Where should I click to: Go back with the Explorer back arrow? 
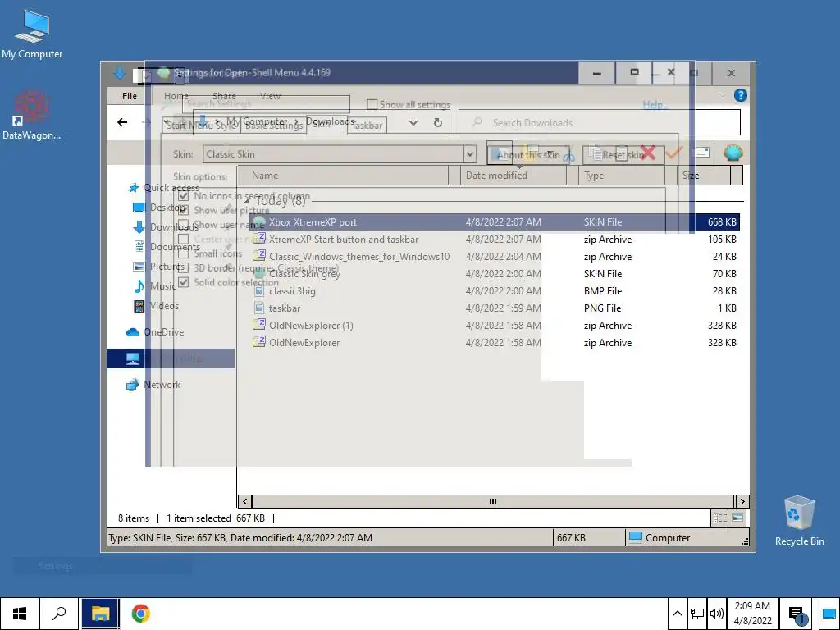(x=122, y=122)
